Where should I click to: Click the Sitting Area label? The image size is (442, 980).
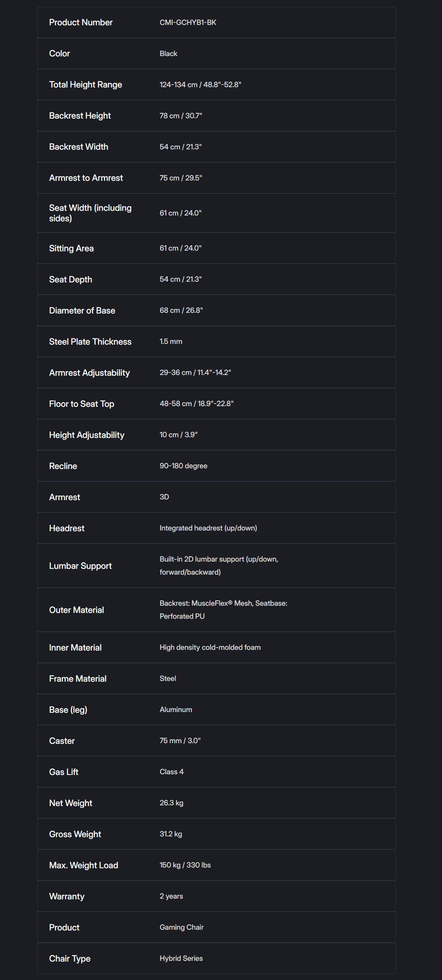click(x=71, y=248)
